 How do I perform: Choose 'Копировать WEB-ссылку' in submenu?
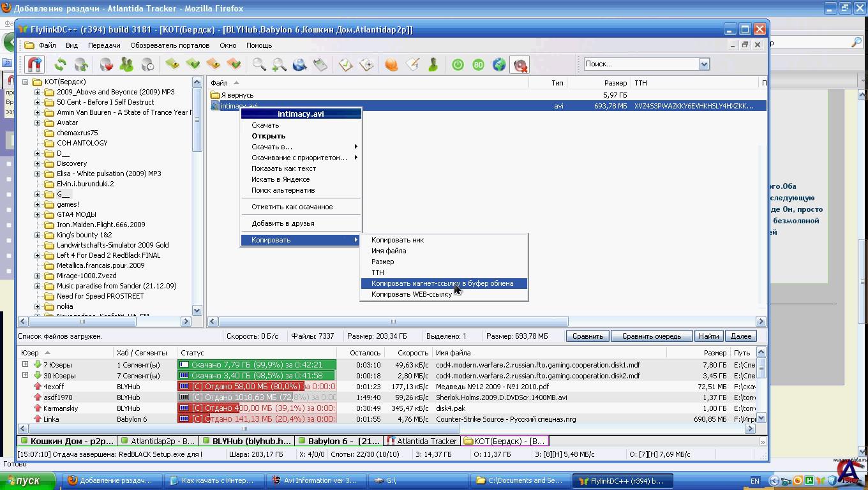pos(412,294)
